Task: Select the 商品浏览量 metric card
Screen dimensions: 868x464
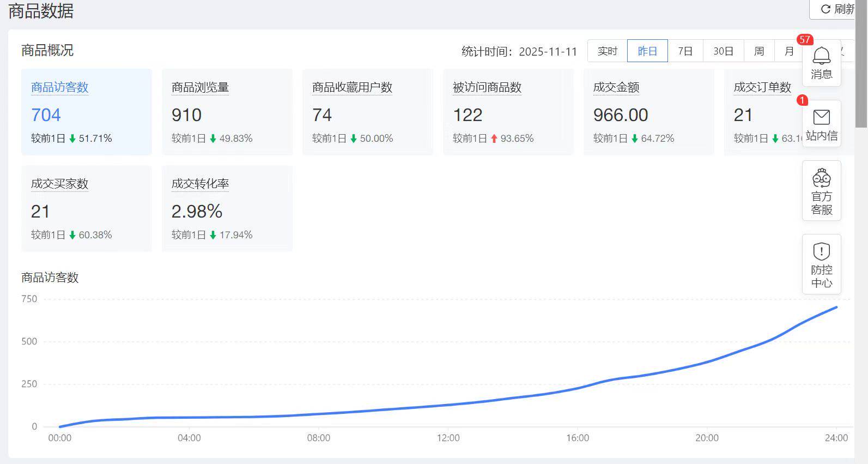Action: tap(227, 112)
